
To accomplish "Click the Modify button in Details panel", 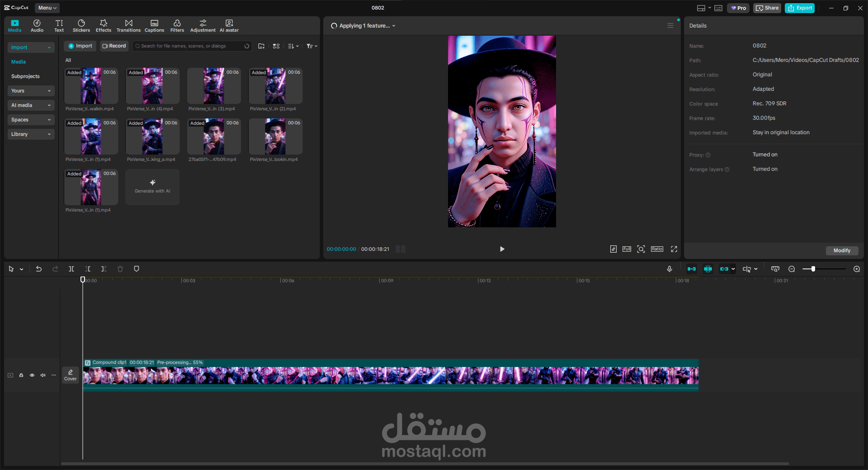I will point(841,250).
